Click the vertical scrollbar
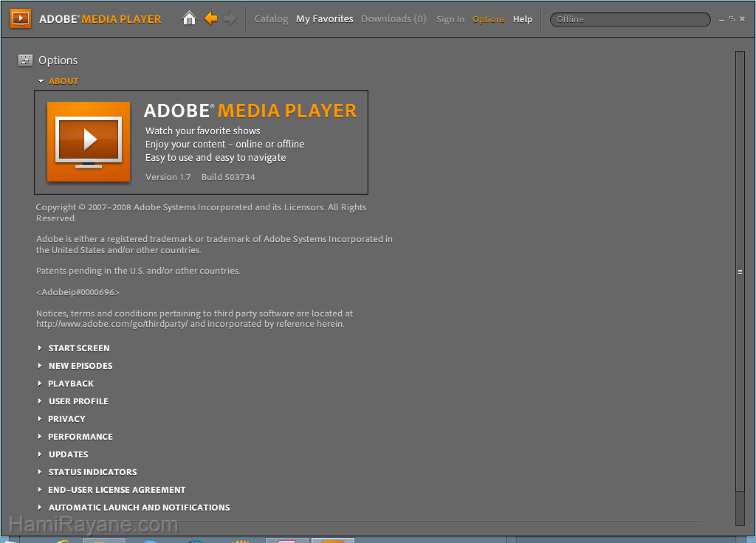Image resolution: width=756 pixels, height=543 pixels. click(740, 271)
